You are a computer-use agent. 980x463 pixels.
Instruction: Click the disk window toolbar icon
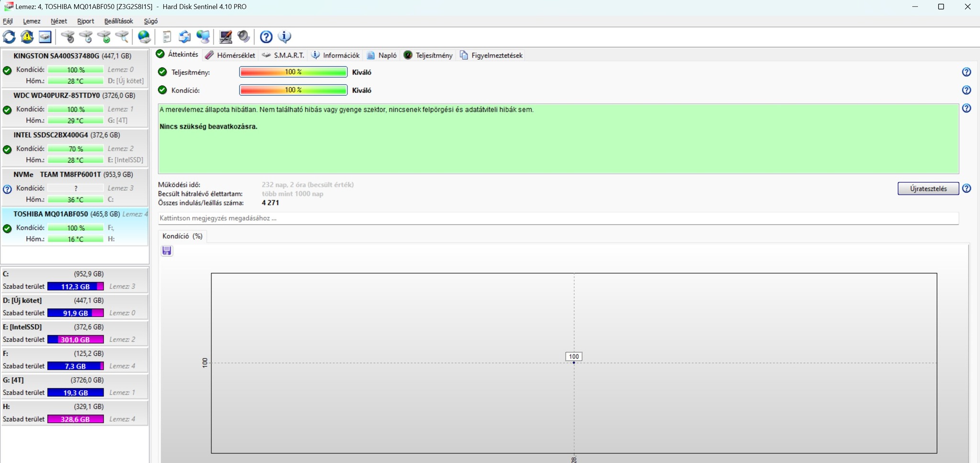45,37
